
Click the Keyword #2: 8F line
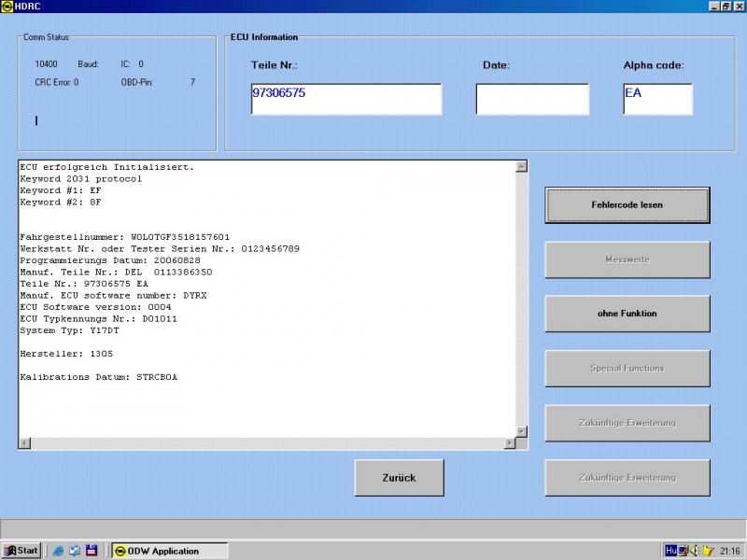pos(61,203)
